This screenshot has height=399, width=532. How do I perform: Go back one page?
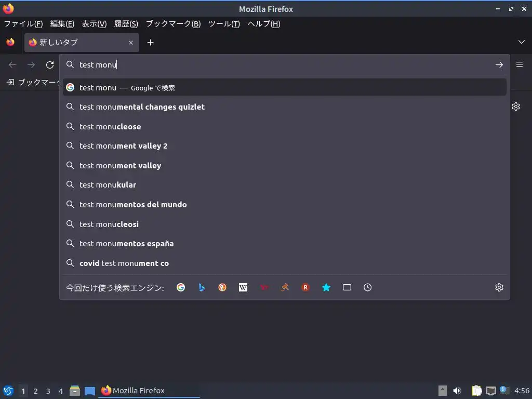12,65
